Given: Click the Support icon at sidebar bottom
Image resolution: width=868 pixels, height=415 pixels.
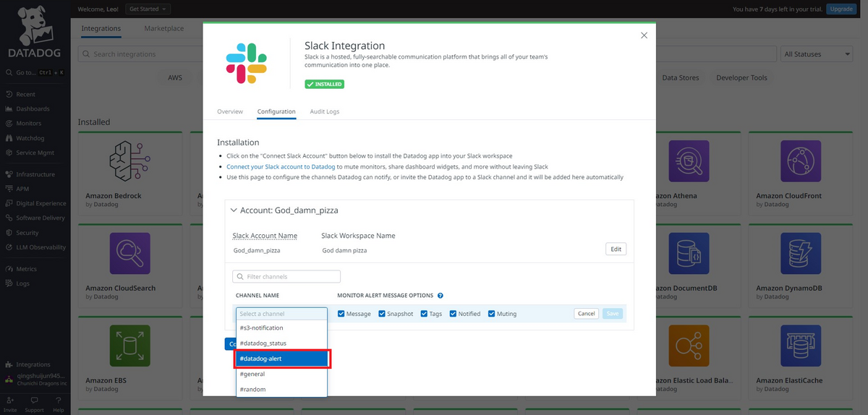Looking at the screenshot, I should pos(34,404).
